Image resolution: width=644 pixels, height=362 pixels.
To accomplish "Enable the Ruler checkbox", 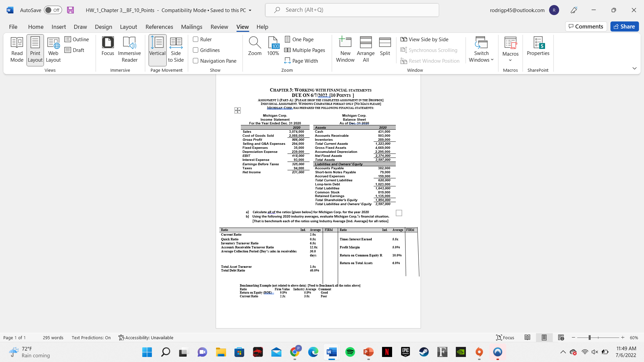I will coord(196,40).
